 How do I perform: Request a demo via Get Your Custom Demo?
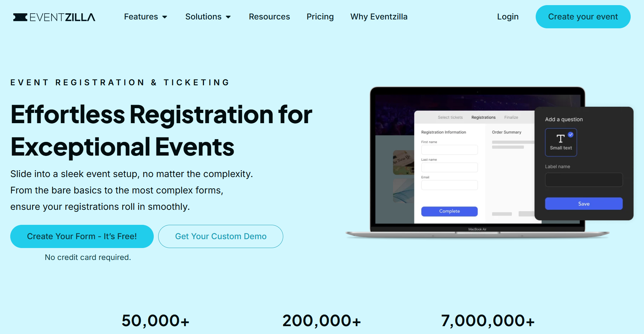tap(220, 236)
